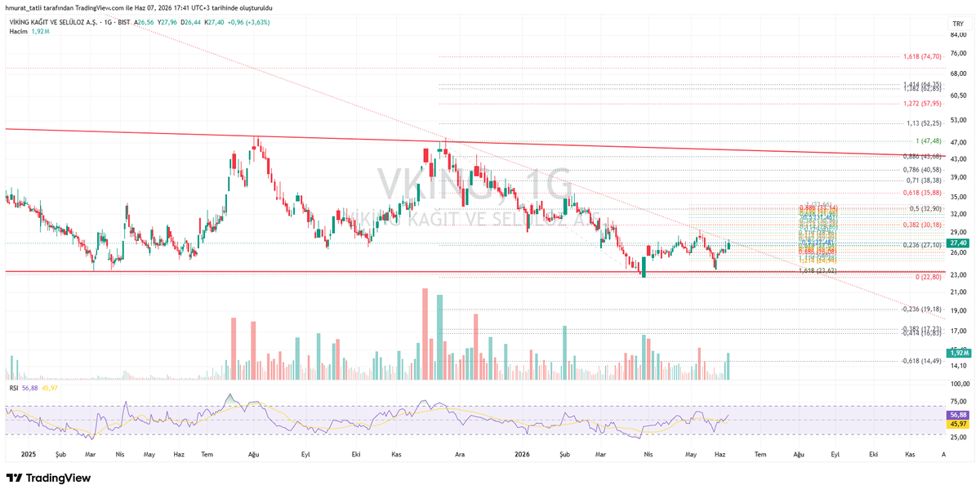
Task: Click the 39,00 price axis label
Action: click(x=958, y=178)
